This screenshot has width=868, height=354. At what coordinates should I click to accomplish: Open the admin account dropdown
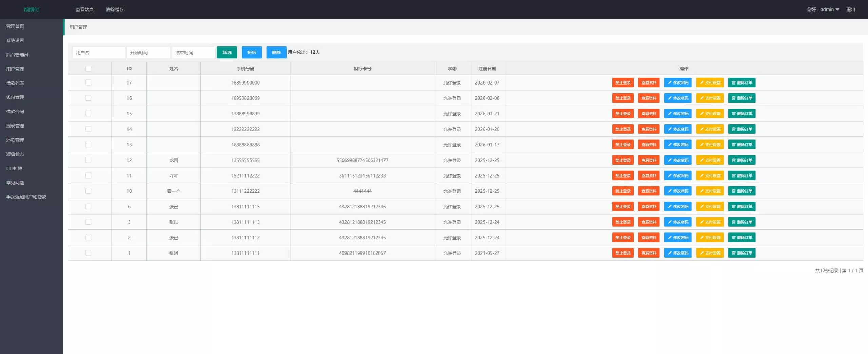(x=823, y=10)
